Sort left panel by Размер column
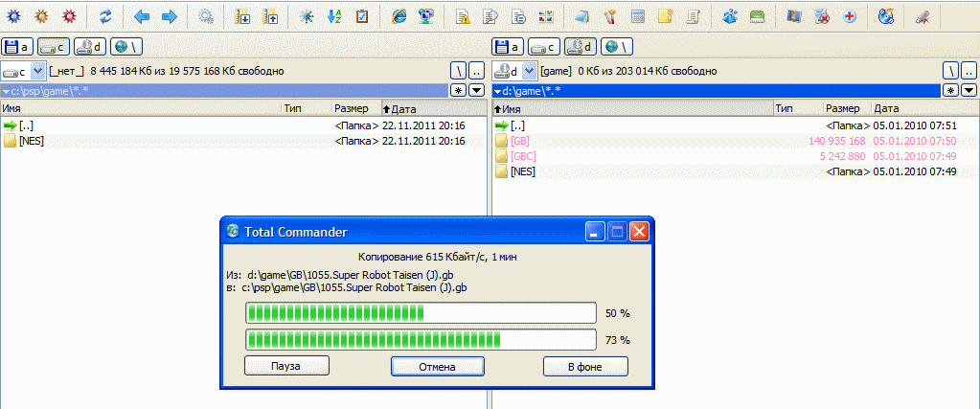 click(x=356, y=108)
